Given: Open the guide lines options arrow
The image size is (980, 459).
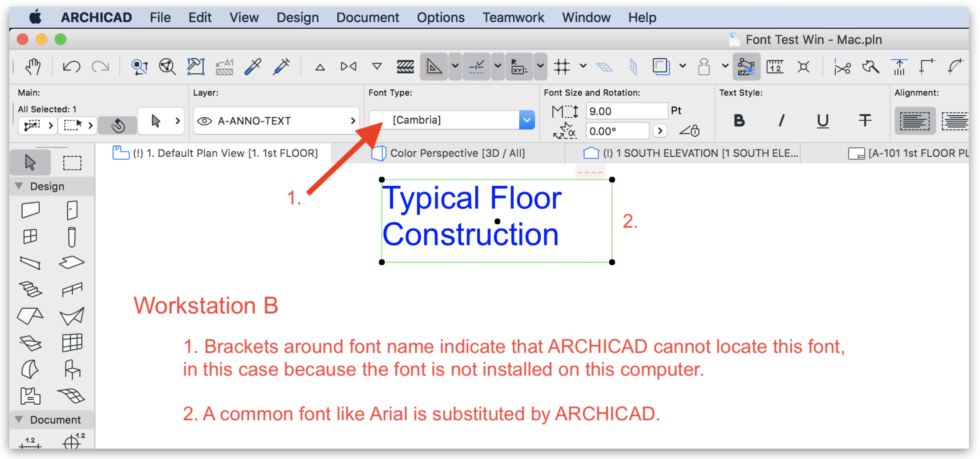Looking at the screenshot, I should click(x=455, y=67).
